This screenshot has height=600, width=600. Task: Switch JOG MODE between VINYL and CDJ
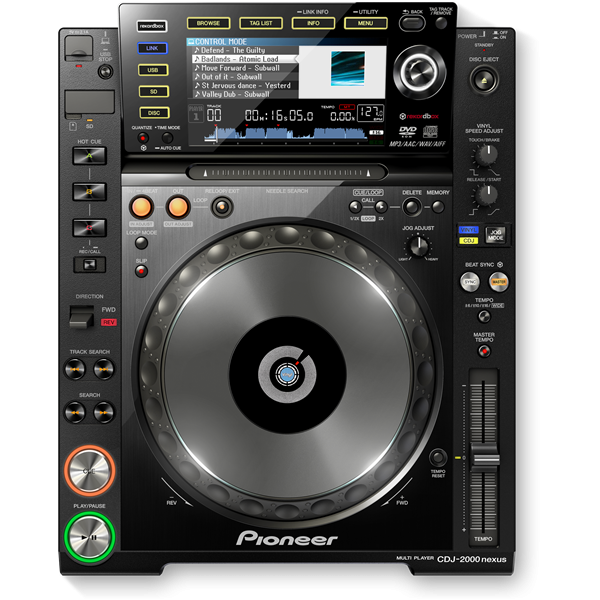coord(495,235)
